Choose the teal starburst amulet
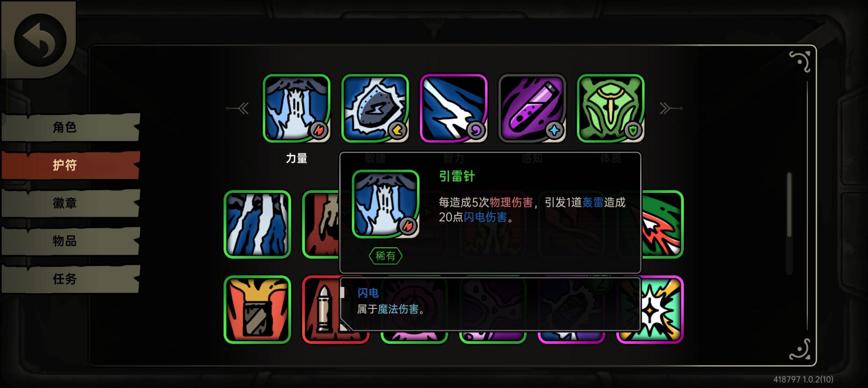Image resolution: width=868 pixels, height=388 pixels. coord(662,309)
